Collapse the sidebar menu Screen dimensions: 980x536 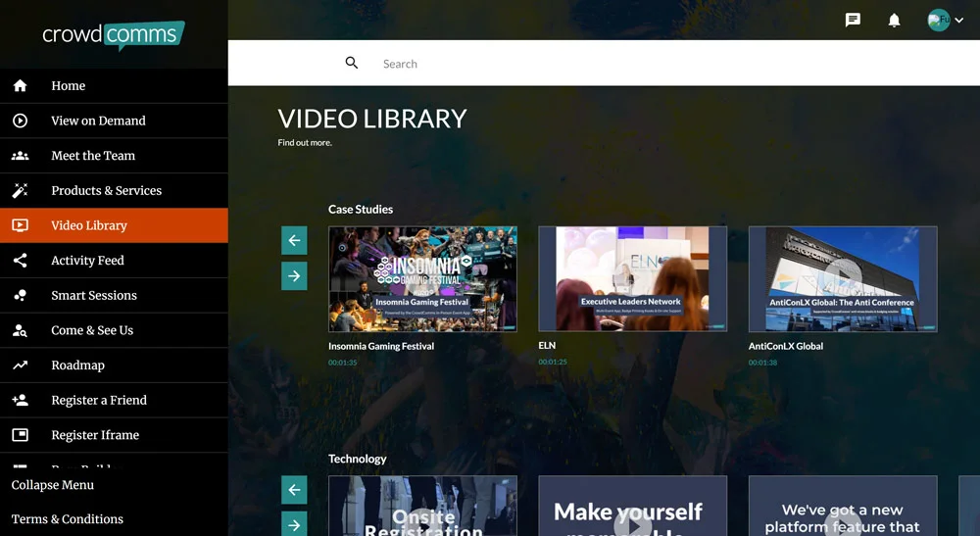pyautogui.click(x=53, y=485)
